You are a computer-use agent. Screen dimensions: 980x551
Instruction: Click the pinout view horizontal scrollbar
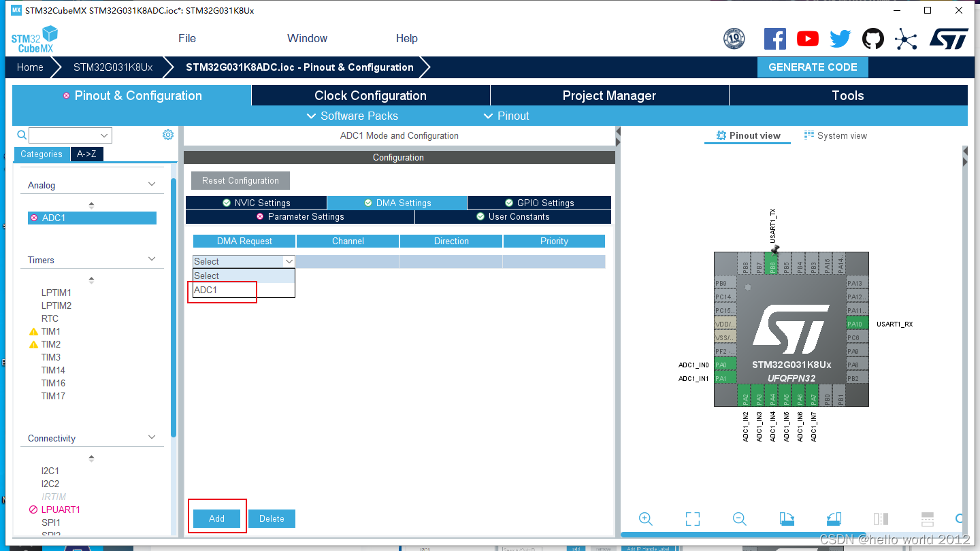[743, 535]
